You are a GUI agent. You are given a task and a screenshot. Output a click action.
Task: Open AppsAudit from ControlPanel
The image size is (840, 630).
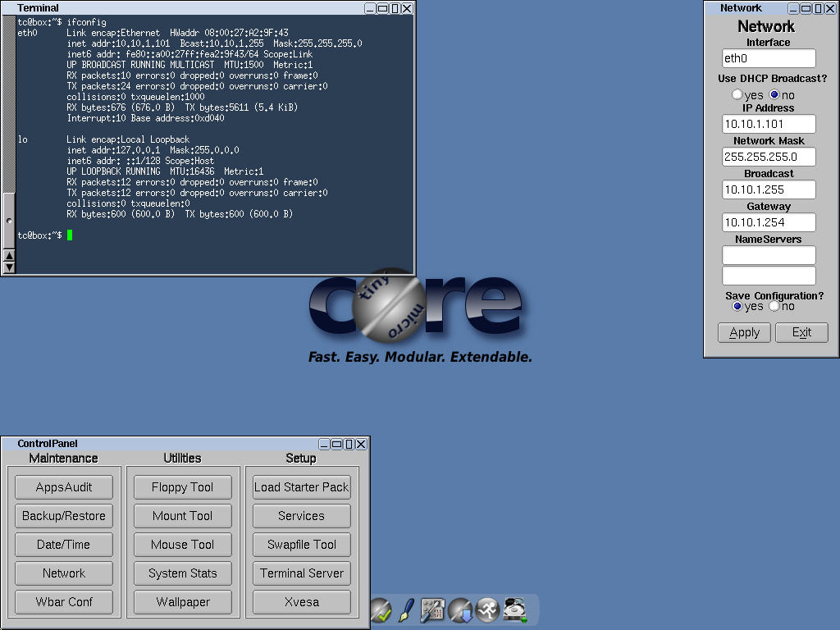click(x=64, y=487)
